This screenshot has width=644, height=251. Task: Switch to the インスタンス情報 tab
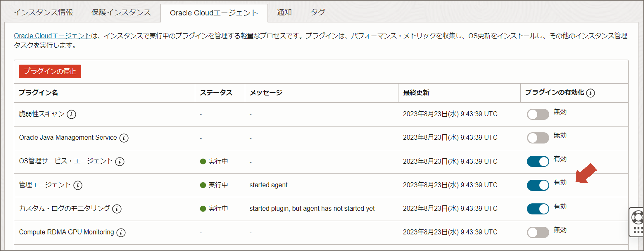pyautogui.click(x=43, y=12)
